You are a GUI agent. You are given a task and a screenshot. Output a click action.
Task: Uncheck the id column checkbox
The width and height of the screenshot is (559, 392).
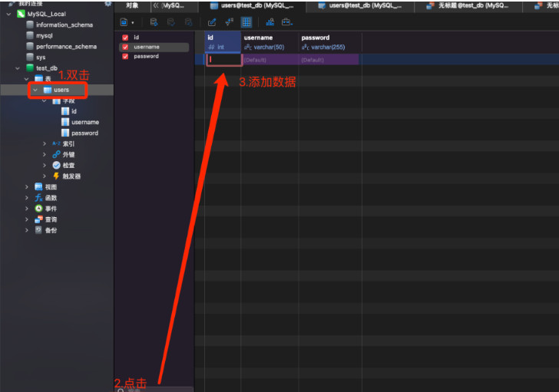pyautogui.click(x=125, y=38)
